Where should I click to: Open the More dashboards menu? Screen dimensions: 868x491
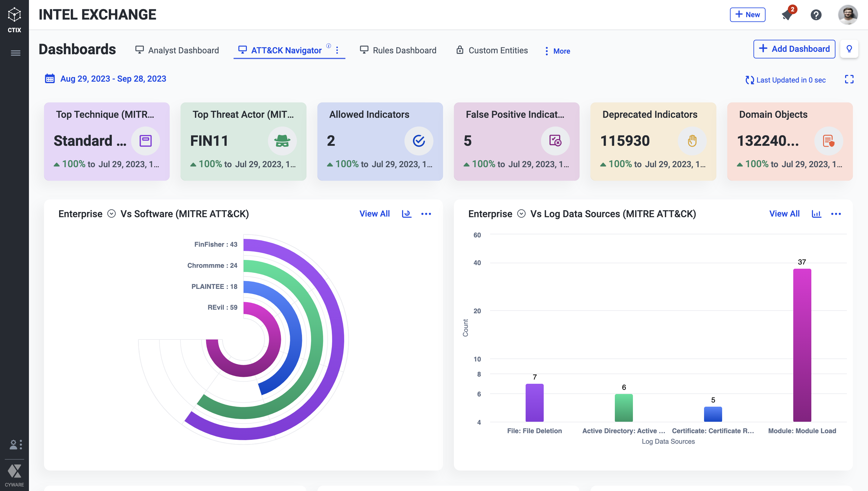click(x=557, y=51)
